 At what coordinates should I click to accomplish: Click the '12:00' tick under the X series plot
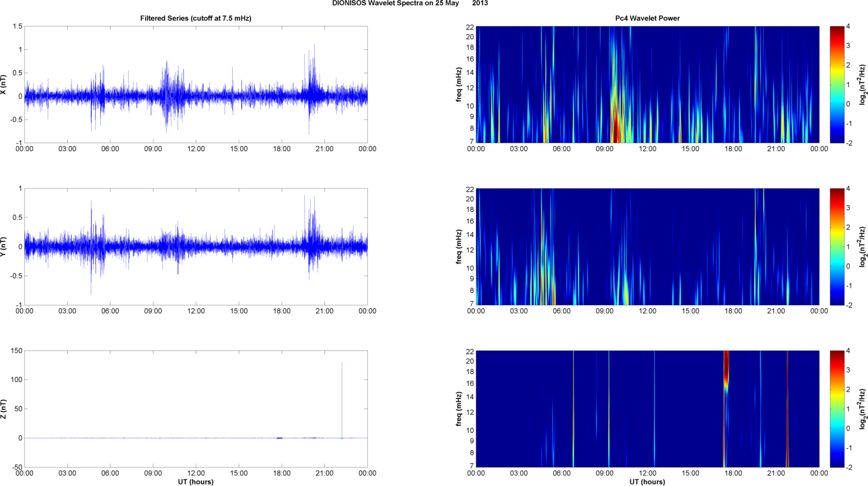[x=196, y=149]
